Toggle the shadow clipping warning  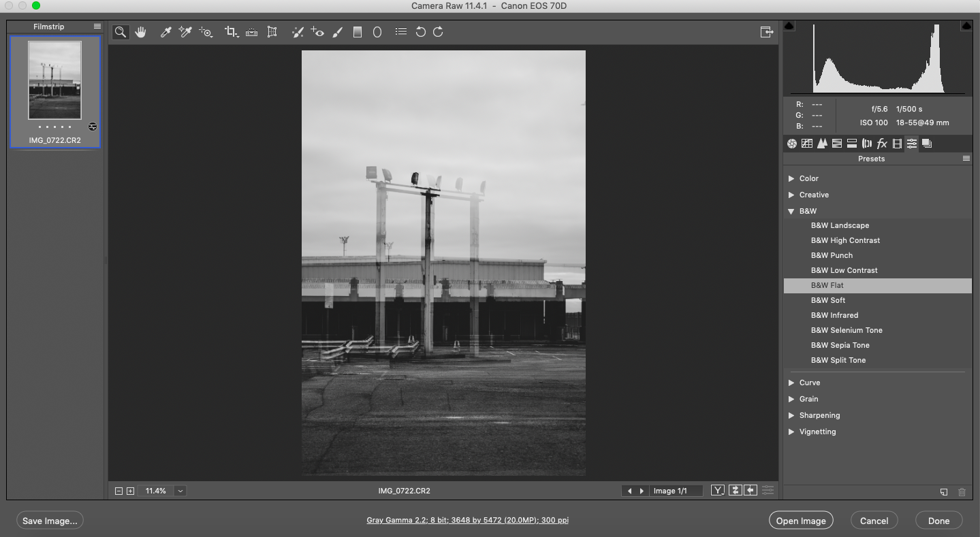coord(789,26)
